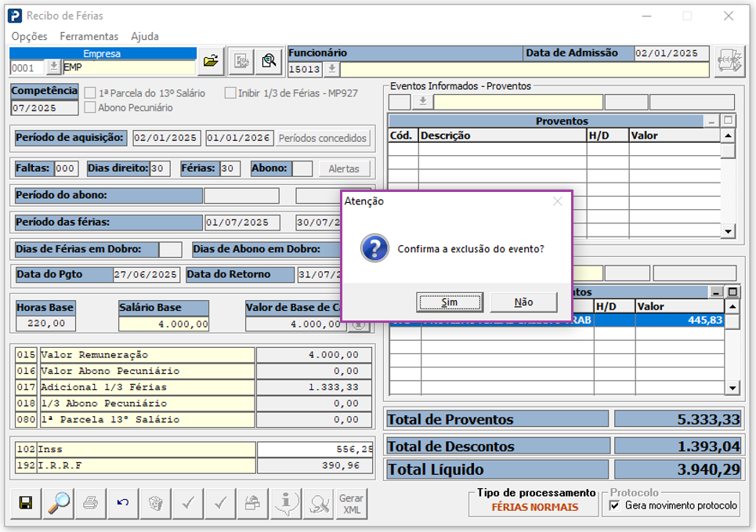Maximize the discounts grid above the 445,83 row
This screenshot has width=756, height=532.
(x=732, y=291)
